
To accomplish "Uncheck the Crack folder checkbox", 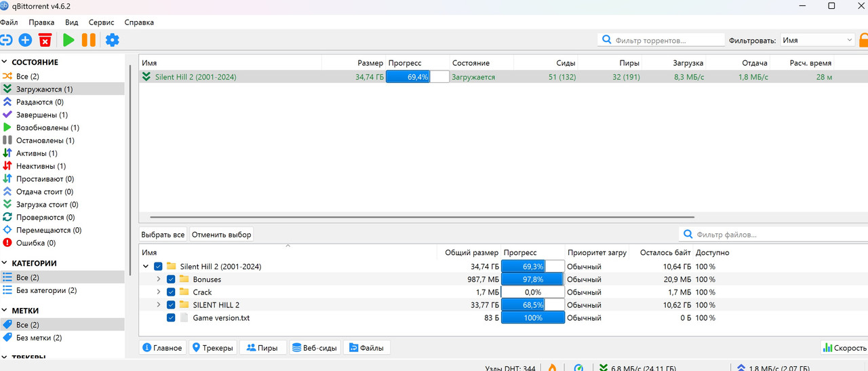I will (171, 292).
